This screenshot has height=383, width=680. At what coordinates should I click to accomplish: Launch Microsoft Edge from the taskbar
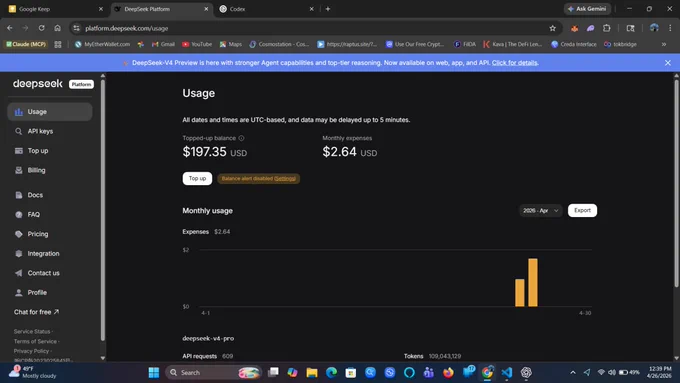(331, 372)
